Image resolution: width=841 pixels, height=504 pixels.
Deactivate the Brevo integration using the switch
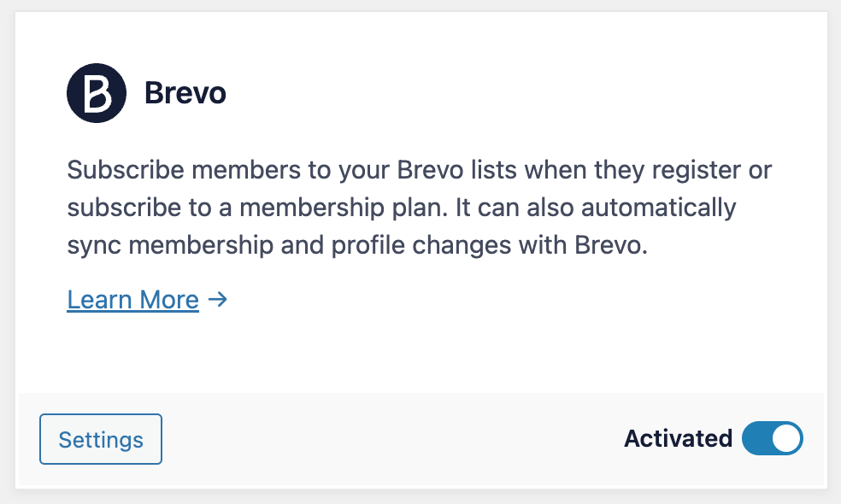pyautogui.click(x=772, y=438)
